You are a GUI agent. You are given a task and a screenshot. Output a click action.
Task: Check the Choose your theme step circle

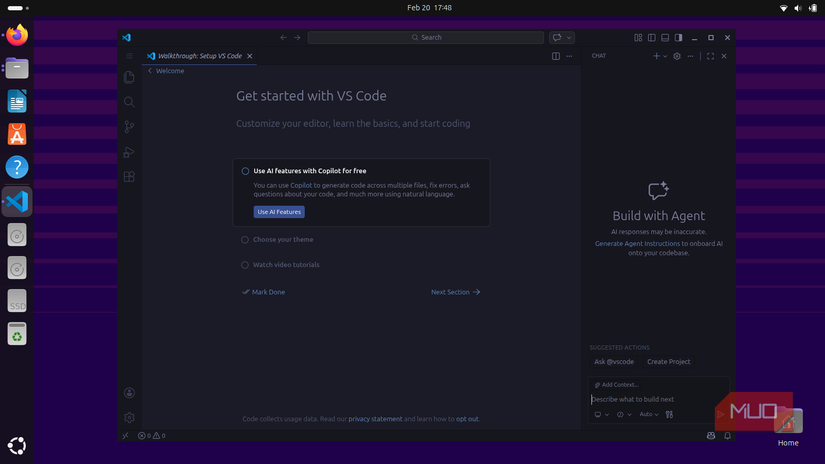tap(245, 239)
